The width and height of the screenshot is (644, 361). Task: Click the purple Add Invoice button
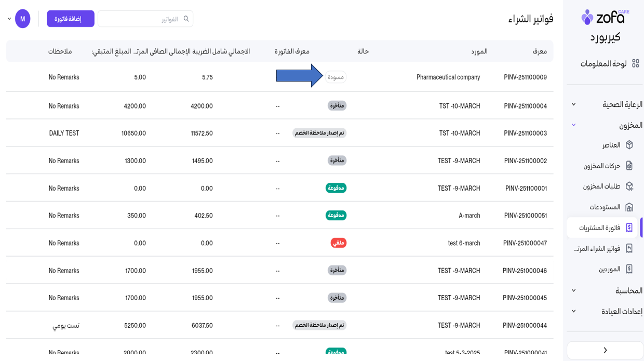click(71, 19)
